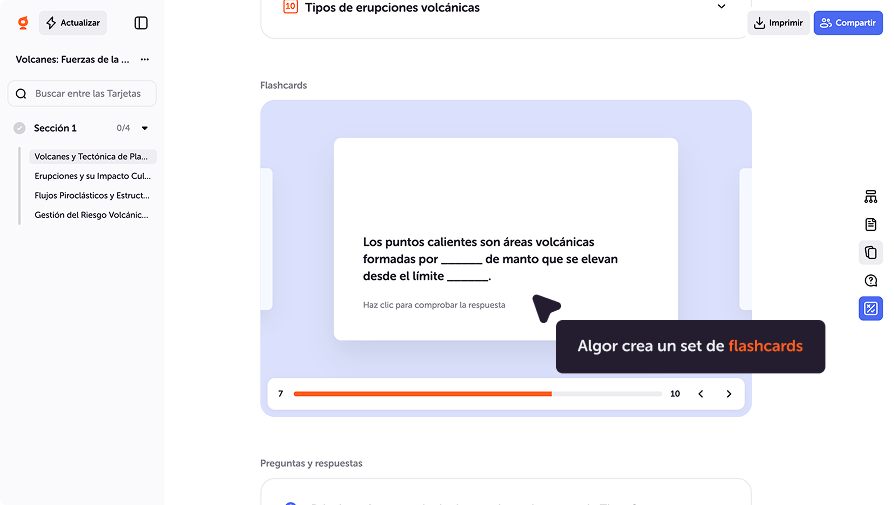Open the questions icon in right toolbar
The image size is (894, 505).
(871, 280)
